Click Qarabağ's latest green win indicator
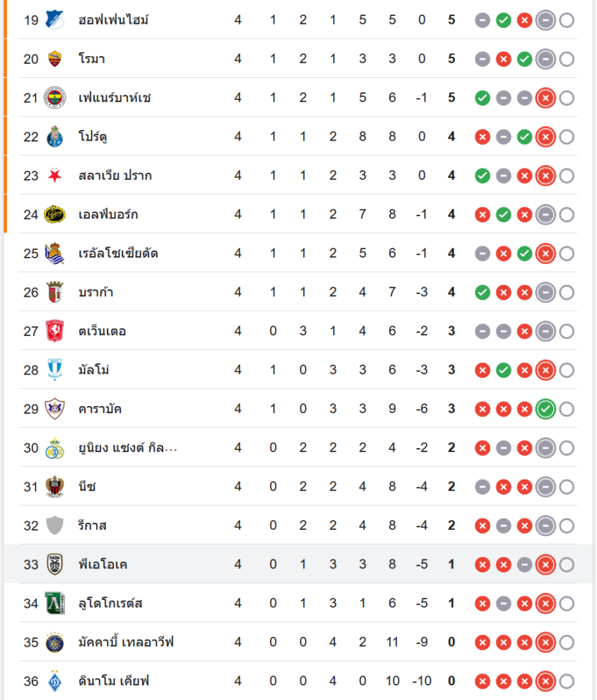The image size is (597, 700). (545, 409)
